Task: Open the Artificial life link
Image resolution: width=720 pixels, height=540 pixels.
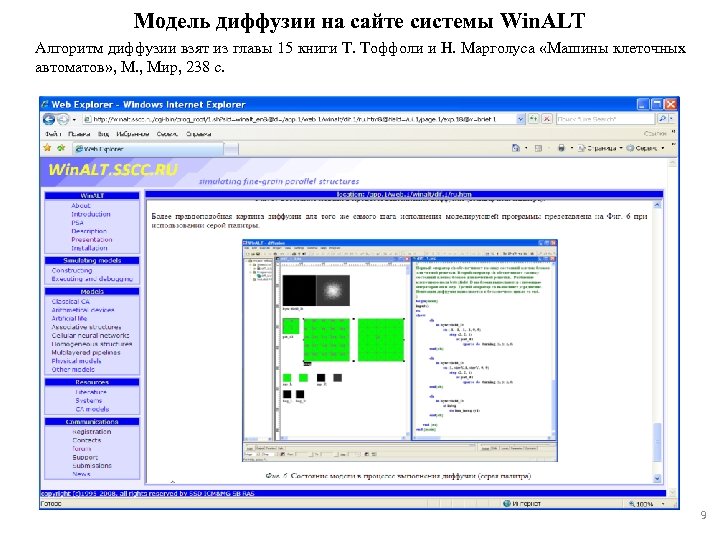Action: click(x=69, y=318)
